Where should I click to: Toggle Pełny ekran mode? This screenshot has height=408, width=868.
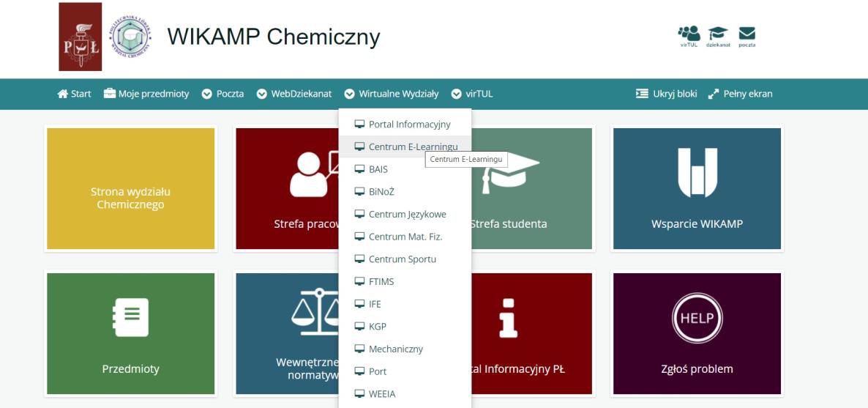point(740,94)
